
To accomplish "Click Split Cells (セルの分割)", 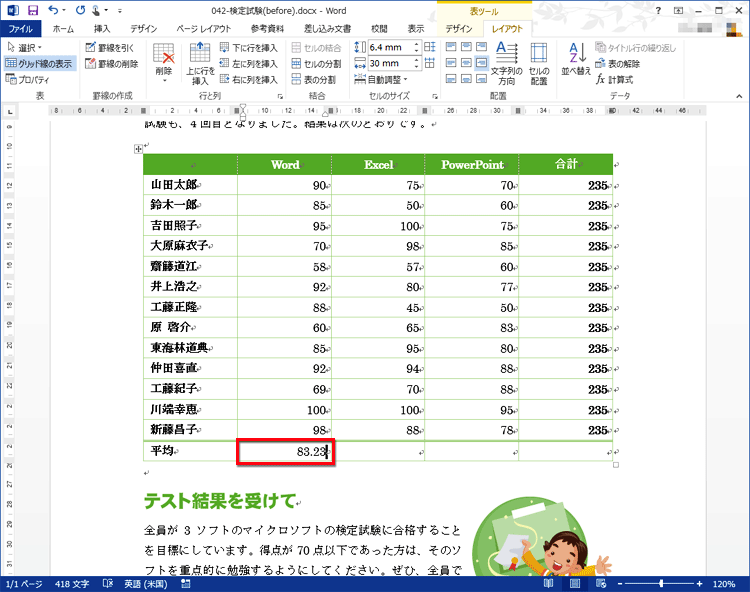I will pyautogui.click(x=316, y=63).
